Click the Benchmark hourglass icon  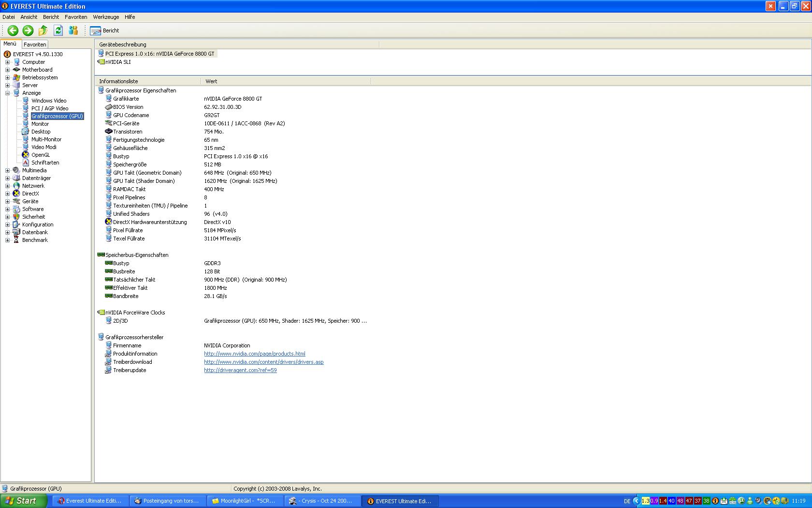coord(16,240)
